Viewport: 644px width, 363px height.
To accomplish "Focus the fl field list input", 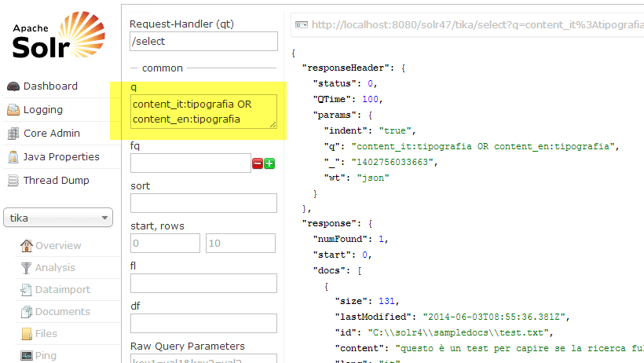I will (x=203, y=283).
